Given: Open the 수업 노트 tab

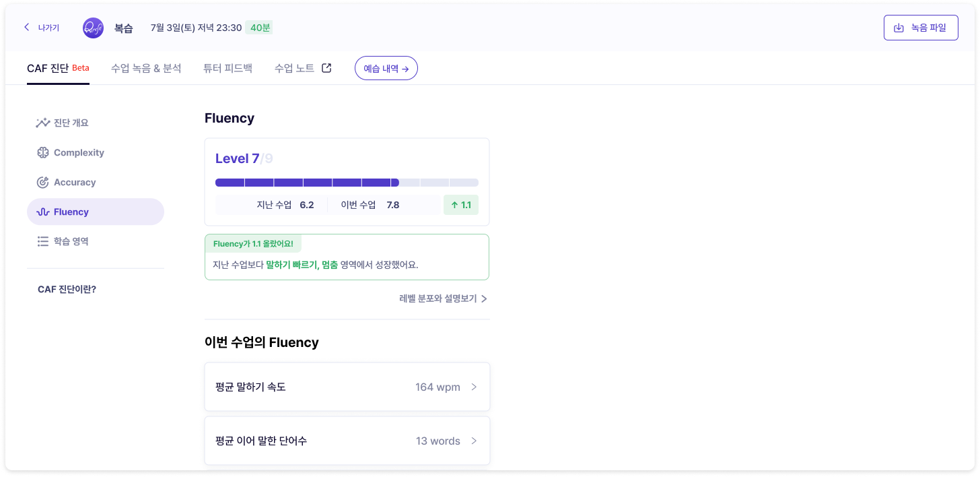Looking at the screenshot, I should point(303,68).
